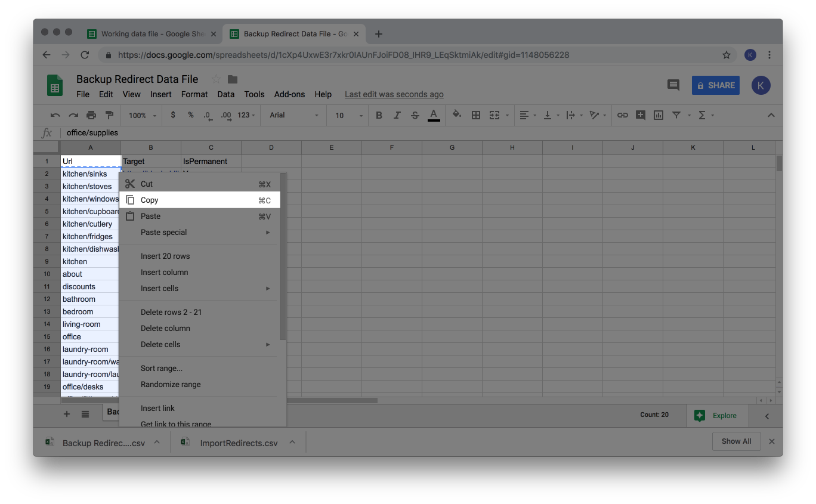Open vertical align dropdown

point(551,115)
